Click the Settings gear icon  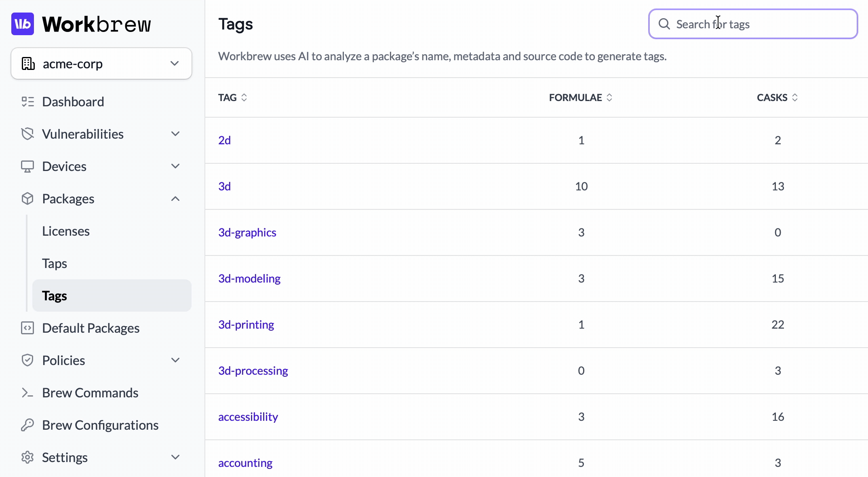point(27,457)
